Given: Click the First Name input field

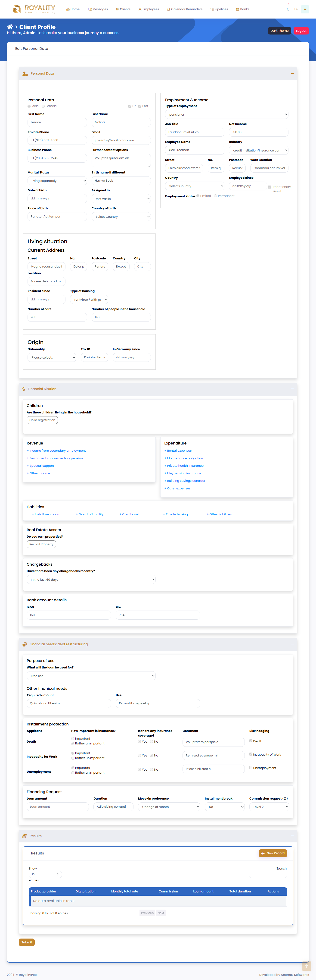Looking at the screenshot, I should tap(57, 123).
